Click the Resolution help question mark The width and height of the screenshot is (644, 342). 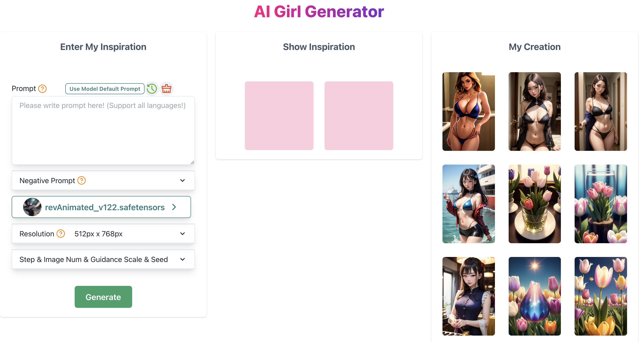point(61,234)
